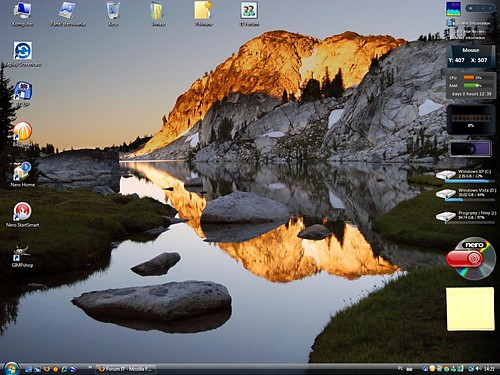
Task: Open the PL language indicator
Action: pyautogui.click(x=400, y=369)
